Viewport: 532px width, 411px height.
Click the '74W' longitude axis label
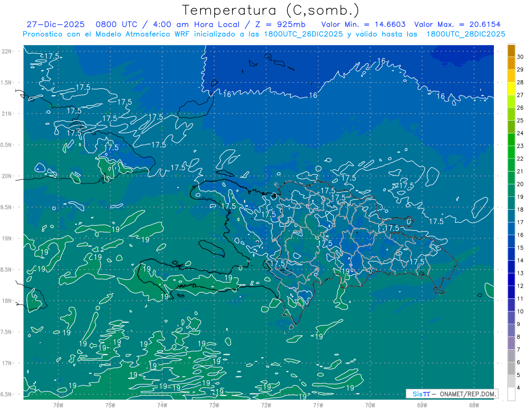[x=162, y=405]
